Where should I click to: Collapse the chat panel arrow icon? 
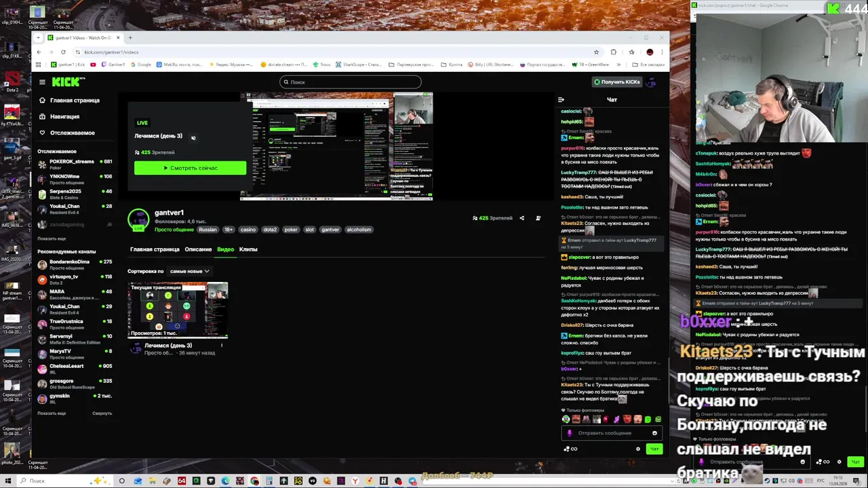coord(561,100)
